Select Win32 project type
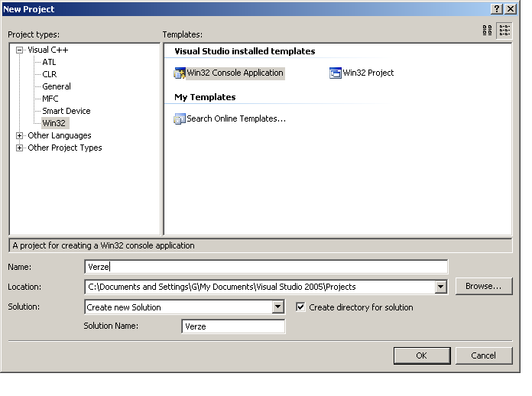 (54, 123)
